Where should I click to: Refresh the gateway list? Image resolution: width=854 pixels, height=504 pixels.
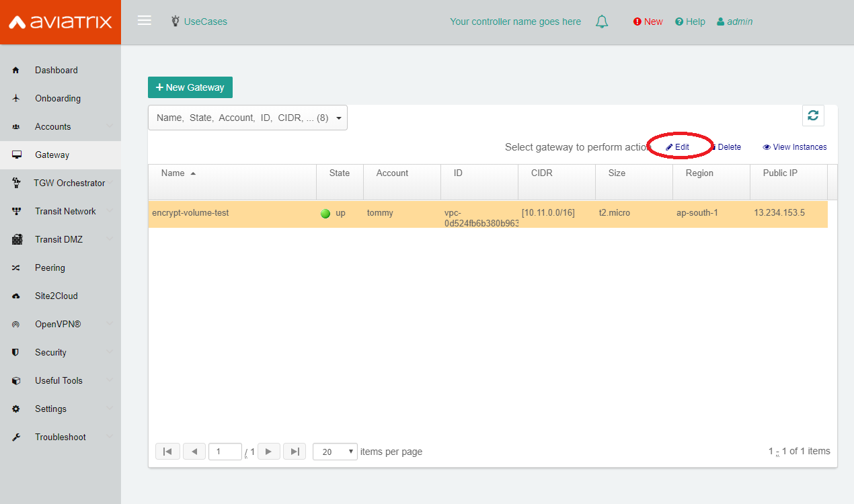[813, 115]
